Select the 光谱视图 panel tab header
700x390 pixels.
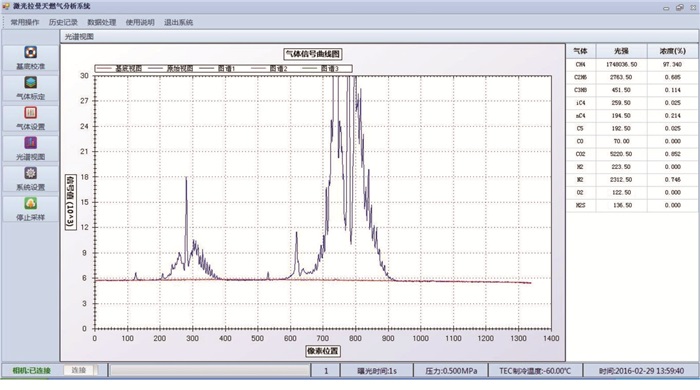[79, 37]
